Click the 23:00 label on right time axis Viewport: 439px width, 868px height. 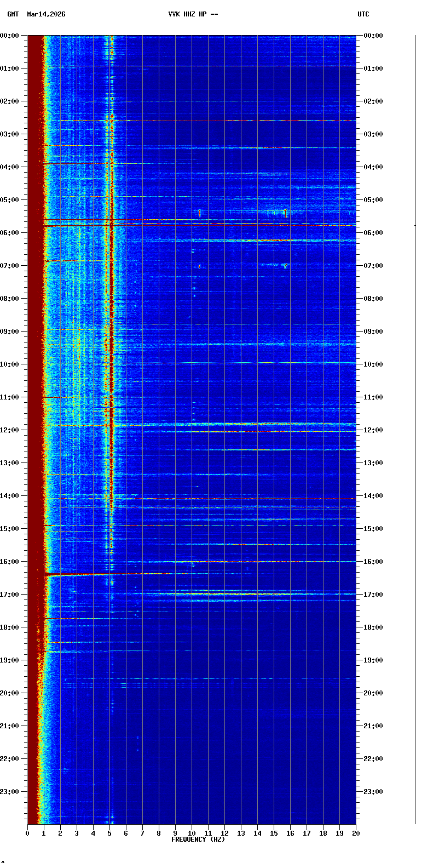[374, 792]
